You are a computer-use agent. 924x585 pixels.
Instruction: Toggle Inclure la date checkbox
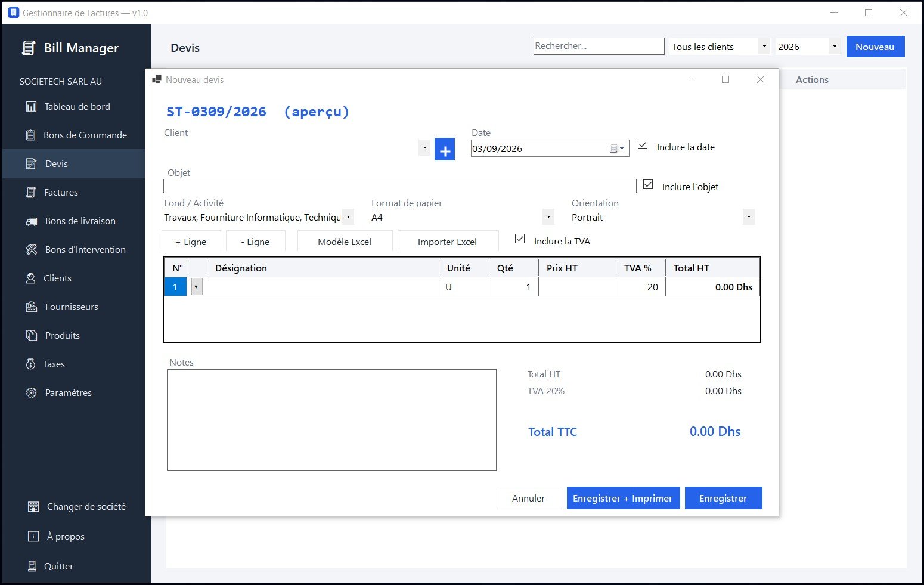643,144
